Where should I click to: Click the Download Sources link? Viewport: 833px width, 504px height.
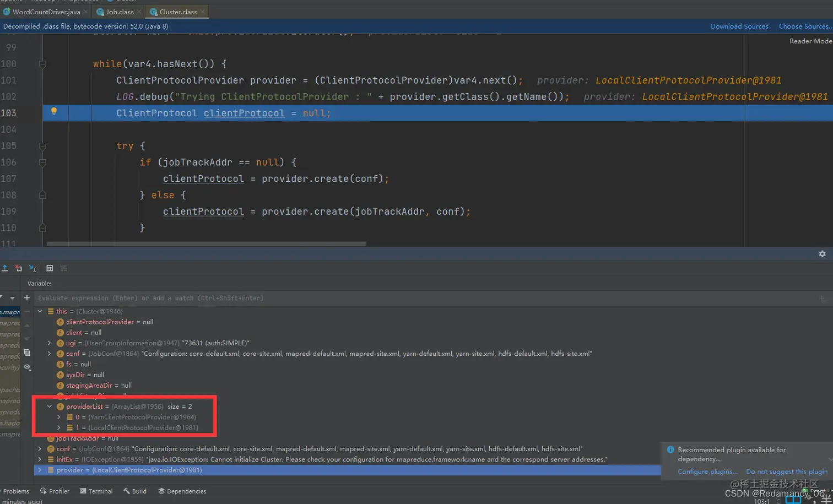(739, 26)
